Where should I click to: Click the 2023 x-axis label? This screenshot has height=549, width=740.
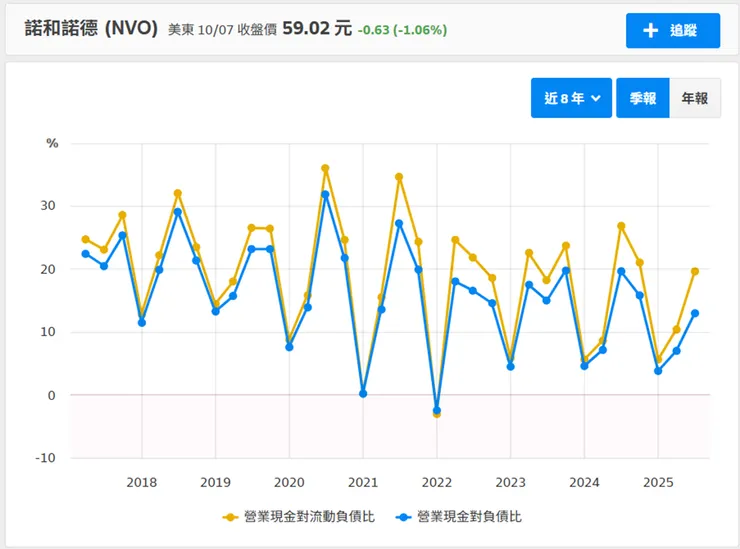[x=511, y=482]
